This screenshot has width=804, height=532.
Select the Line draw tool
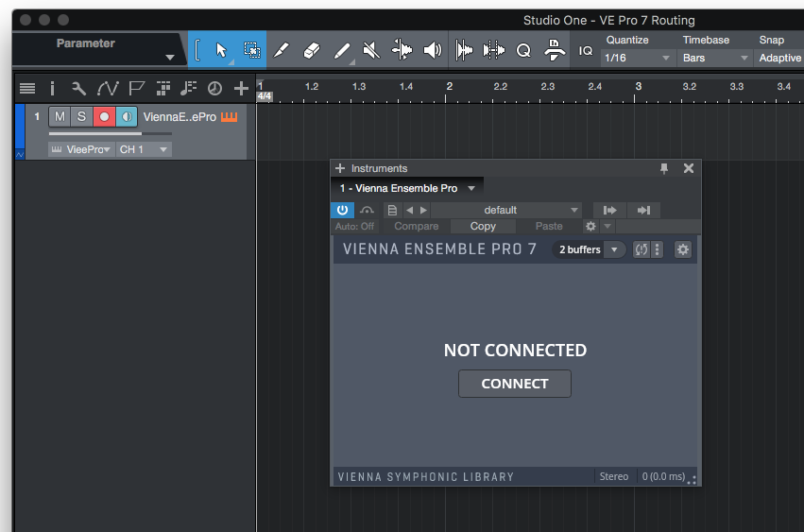(x=342, y=50)
